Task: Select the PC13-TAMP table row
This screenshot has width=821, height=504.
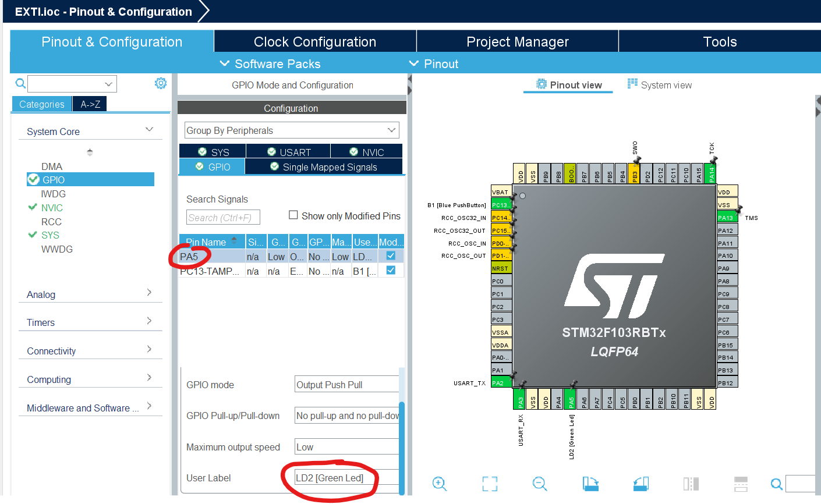Action: [x=291, y=271]
